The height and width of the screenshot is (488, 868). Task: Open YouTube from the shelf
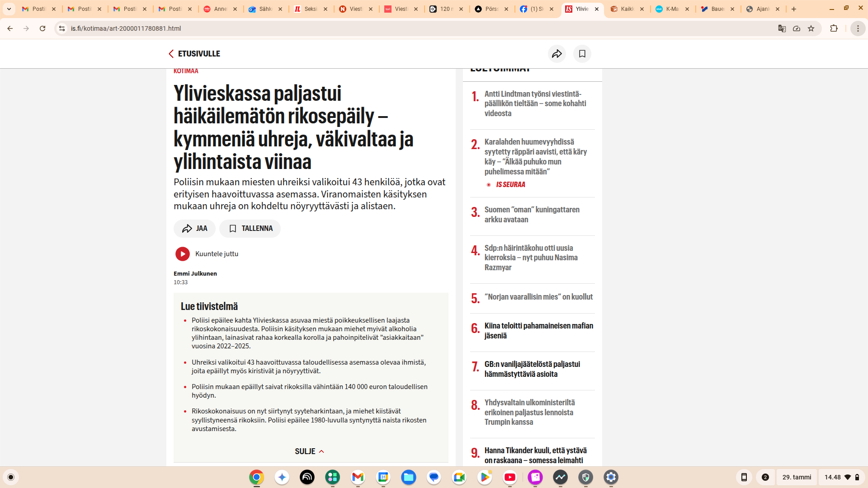[510, 477]
